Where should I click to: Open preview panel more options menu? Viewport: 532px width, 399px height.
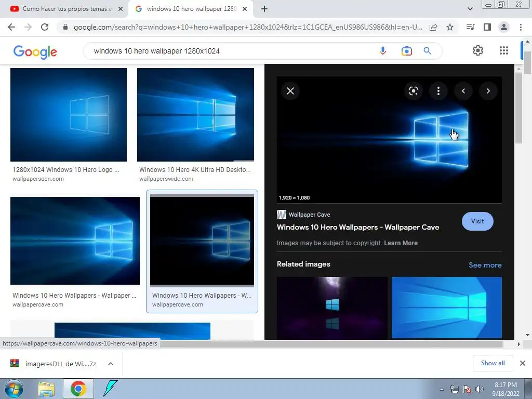point(438,91)
